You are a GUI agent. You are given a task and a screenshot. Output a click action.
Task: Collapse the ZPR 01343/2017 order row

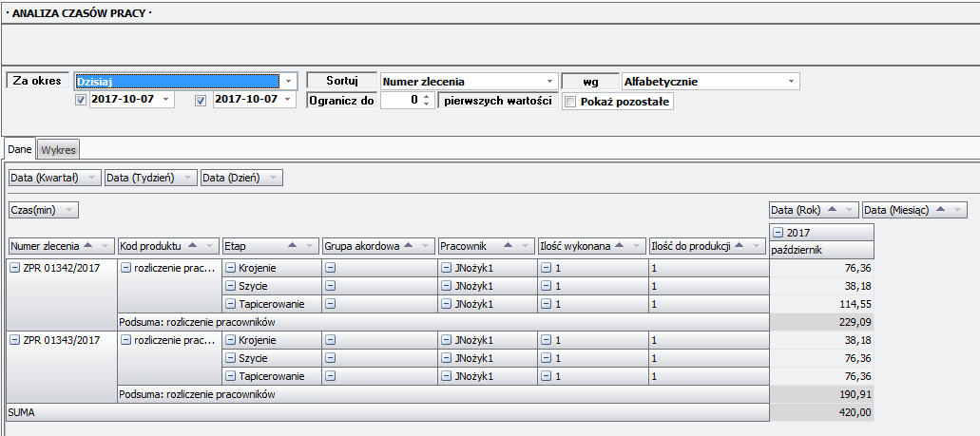[14, 340]
